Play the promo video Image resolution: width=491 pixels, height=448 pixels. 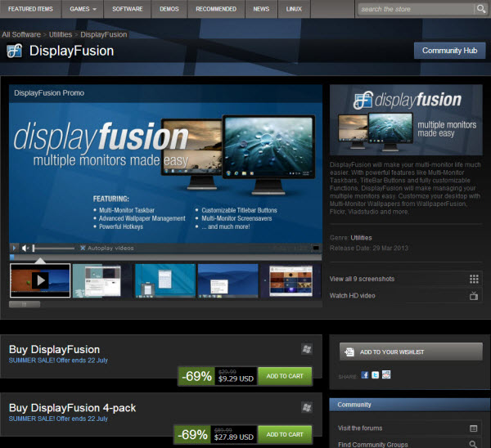click(14, 248)
